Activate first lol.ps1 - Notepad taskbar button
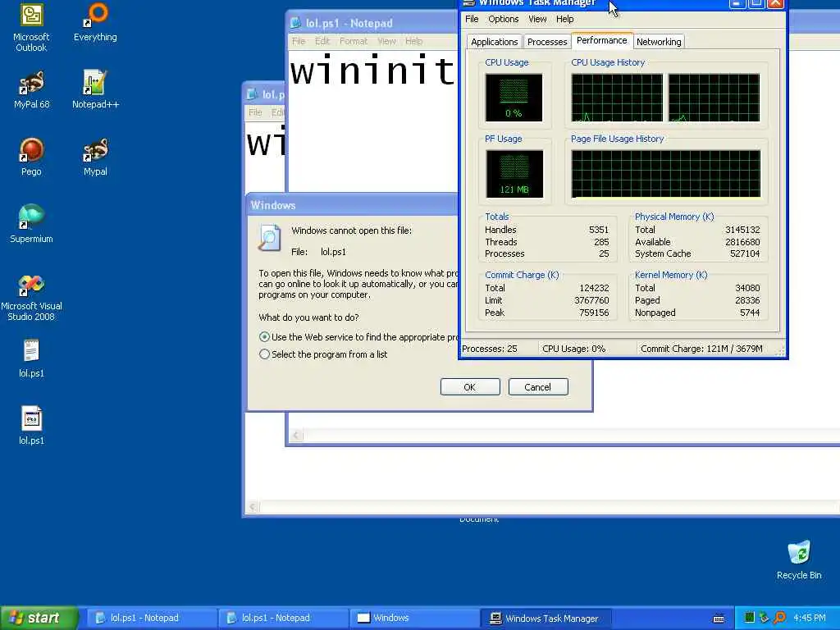This screenshot has width=840, height=630. (152, 618)
